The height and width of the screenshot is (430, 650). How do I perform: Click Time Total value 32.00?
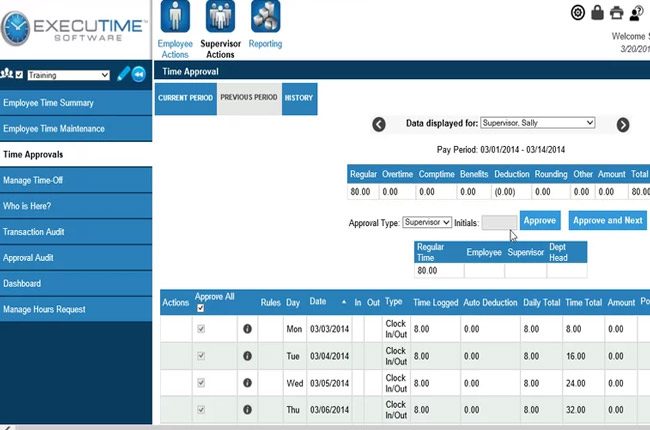[575, 410]
